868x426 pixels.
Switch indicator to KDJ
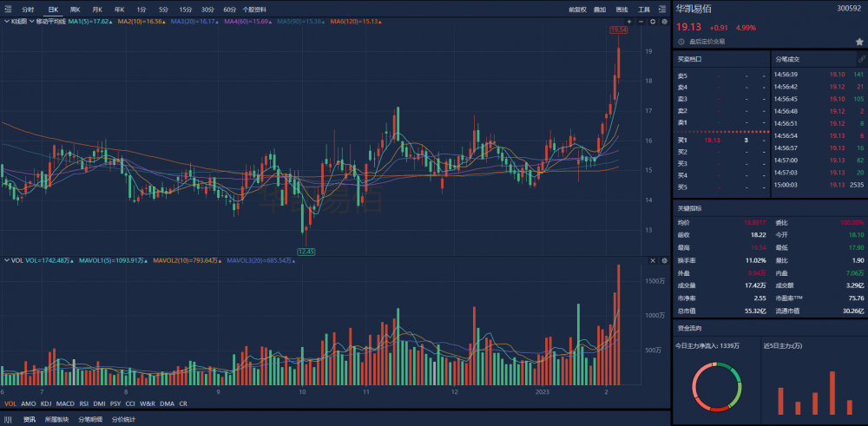[46, 403]
